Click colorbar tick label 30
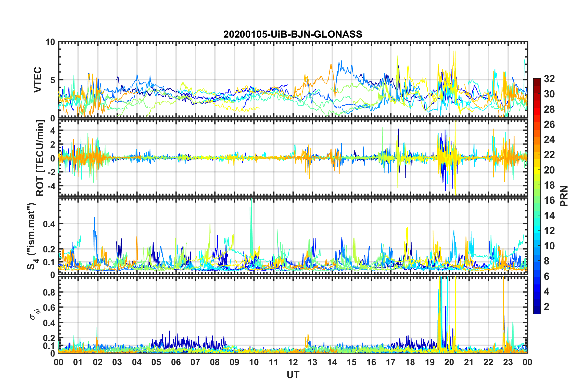This screenshot has height=392, width=586. [549, 94]
